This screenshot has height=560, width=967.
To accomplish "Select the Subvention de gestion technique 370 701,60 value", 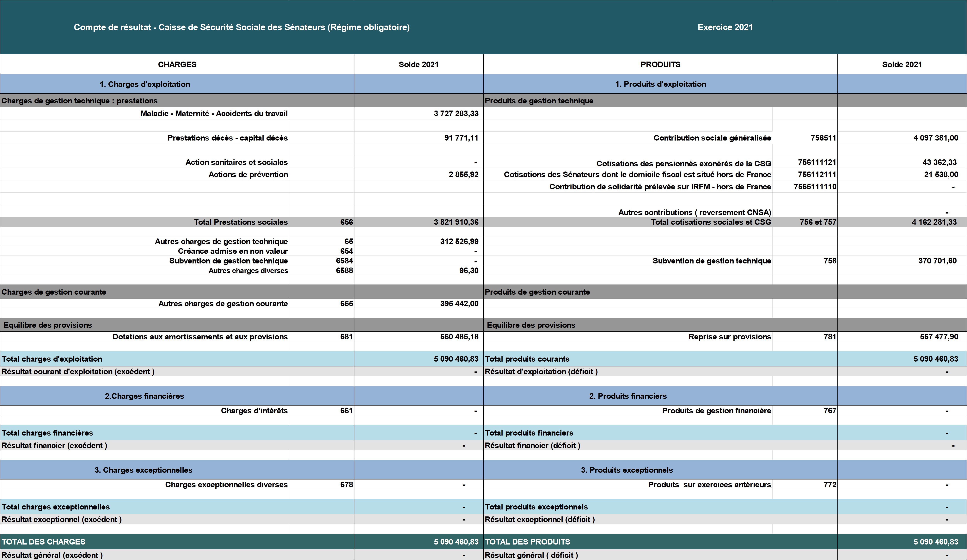I will coord(937,261).
